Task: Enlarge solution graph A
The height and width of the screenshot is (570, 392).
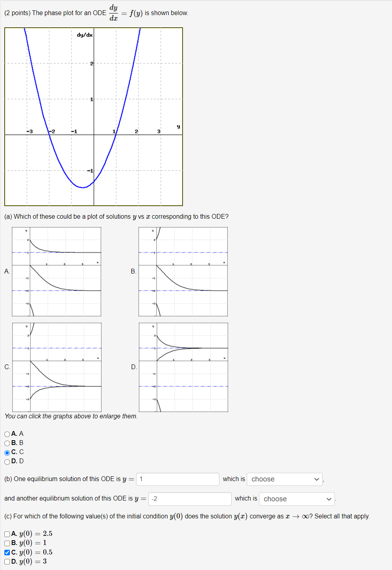Action: pyautogui.click(x=57, y=272)
